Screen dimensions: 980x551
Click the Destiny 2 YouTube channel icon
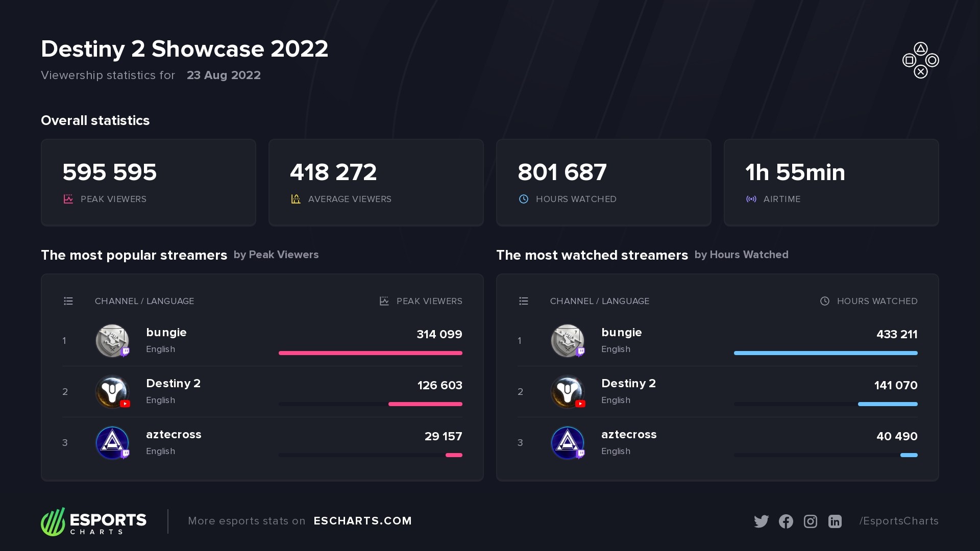pyautogui.click(x=112, y=391)
